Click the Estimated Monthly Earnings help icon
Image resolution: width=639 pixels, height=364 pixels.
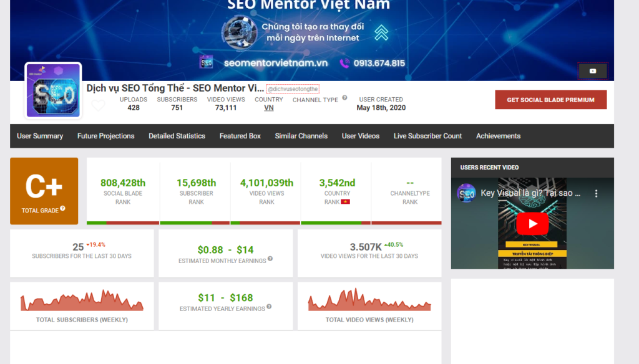[270, 259]
